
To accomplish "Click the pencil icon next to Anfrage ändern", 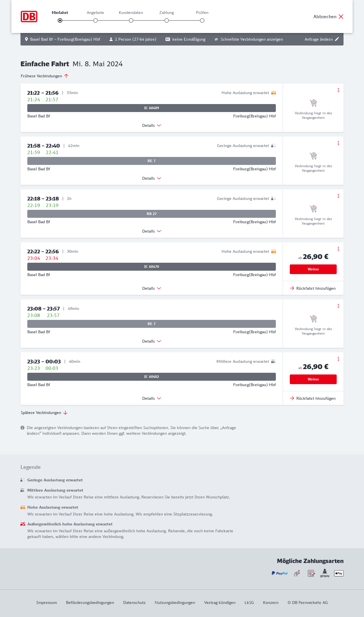I will tap(337, 39).
